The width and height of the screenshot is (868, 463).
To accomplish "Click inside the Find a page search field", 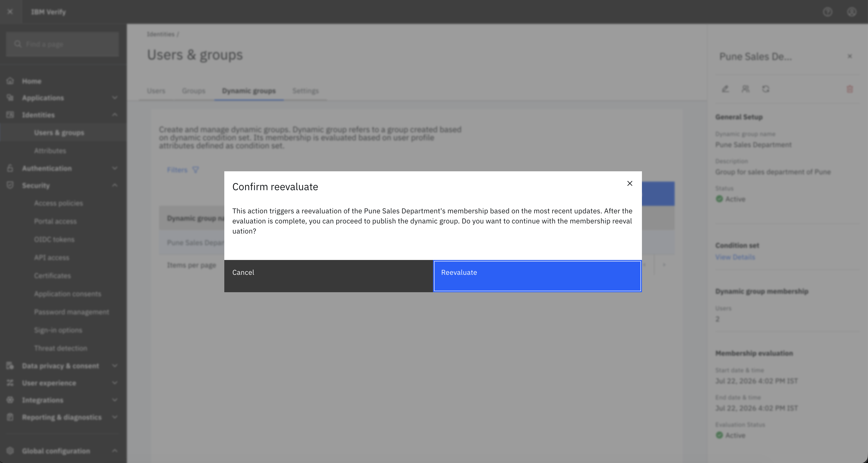I will click(x=62, y=44).
